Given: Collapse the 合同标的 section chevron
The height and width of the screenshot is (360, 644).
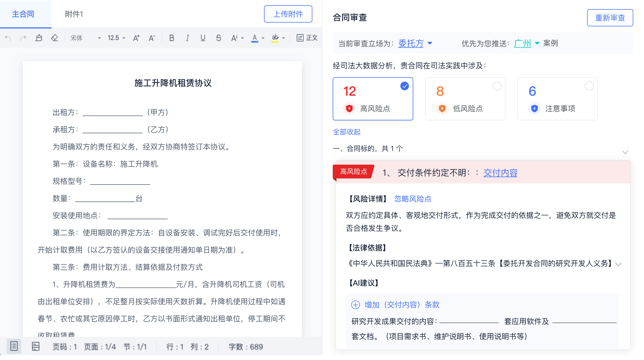Looking at the screenshot, I should point(625,152).
